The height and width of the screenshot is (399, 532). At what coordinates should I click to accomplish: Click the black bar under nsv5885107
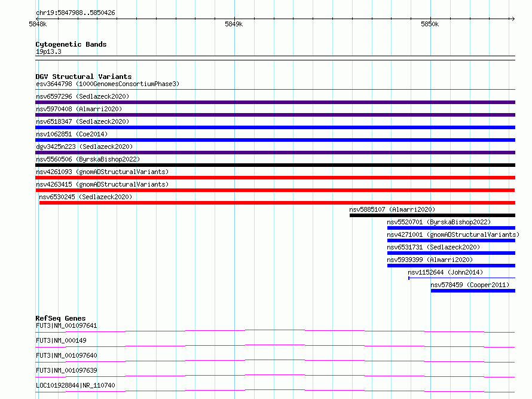click(x=432, y=215)
